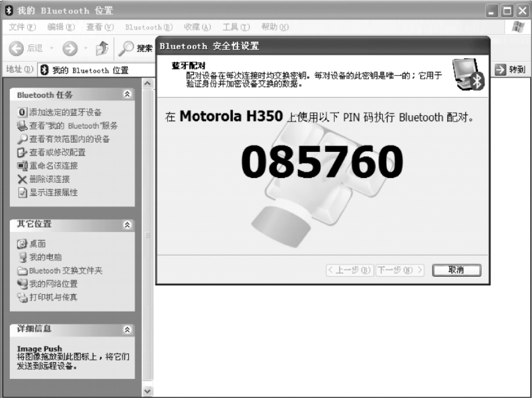Click the 上一步(B) button
The image size is (532, 398).
pyautogui.click(x=350, y=270)
